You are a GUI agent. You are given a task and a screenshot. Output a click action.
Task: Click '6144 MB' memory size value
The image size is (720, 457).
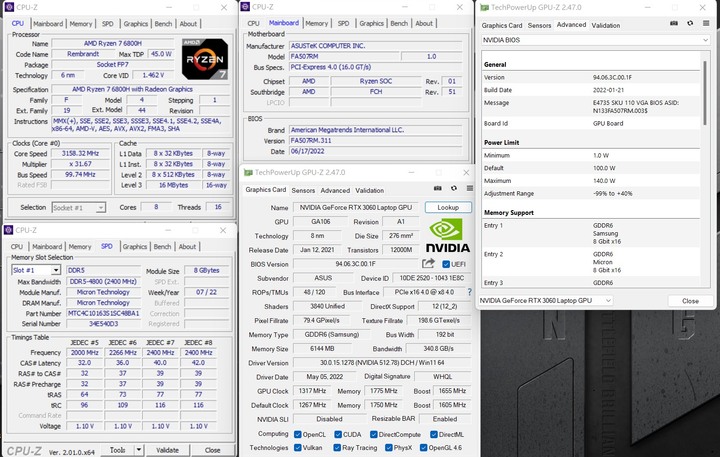pos(322,349)
